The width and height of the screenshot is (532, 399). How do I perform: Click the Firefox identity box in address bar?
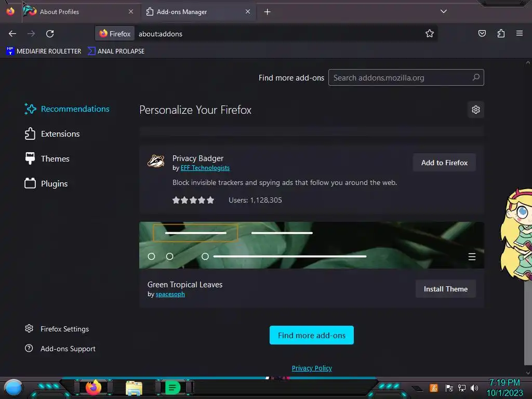(x=115, y=34)
